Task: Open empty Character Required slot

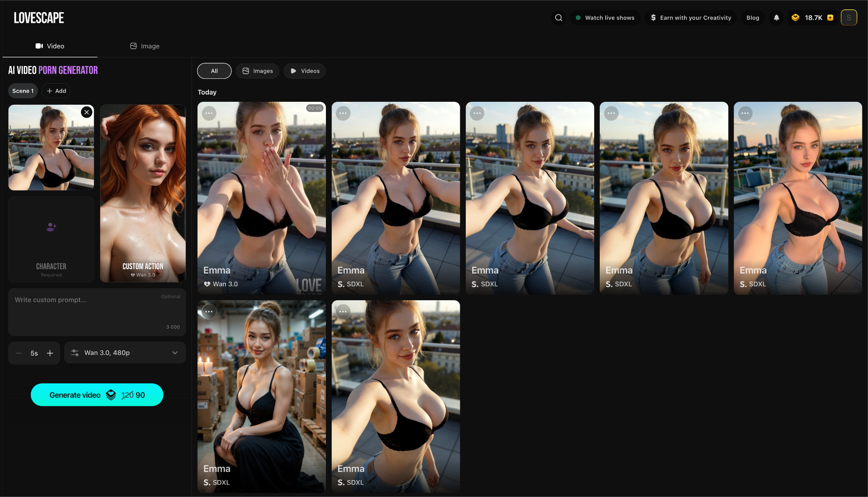Action: (51, 239)
